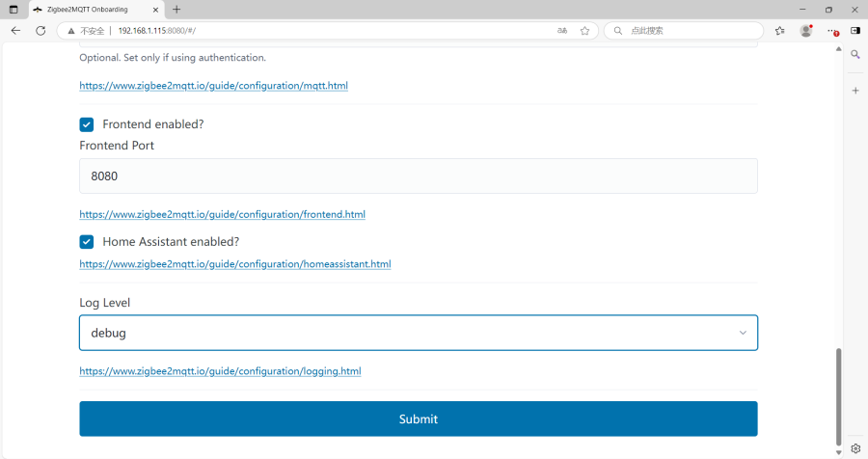Uncheck Frontend enabled checkbox
The width and height of the screenshot is (868, 459).
[87, 124]
